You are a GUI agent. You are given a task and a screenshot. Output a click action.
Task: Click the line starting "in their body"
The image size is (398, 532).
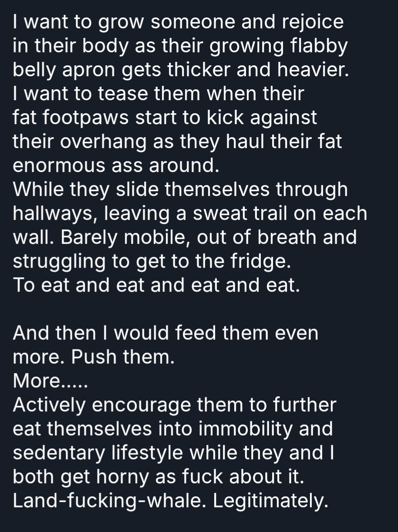tap(180, 46)
